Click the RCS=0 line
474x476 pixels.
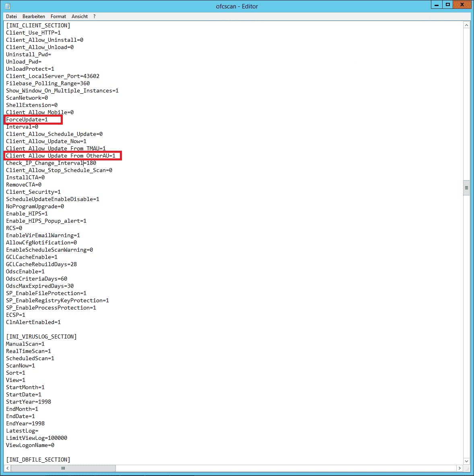click(14, 228)
